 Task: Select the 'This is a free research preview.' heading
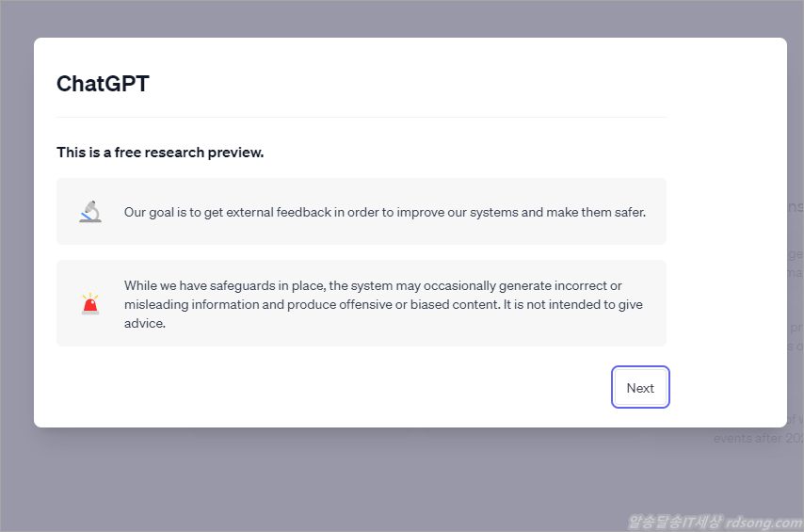160,153
